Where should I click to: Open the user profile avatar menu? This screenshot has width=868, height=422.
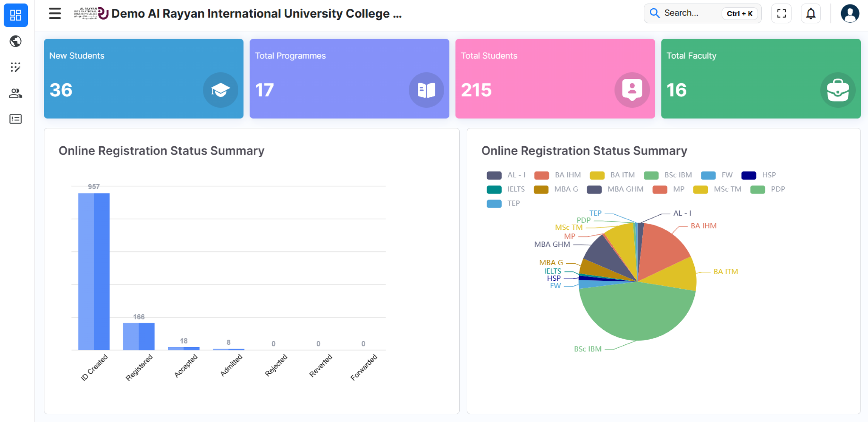(850, 14)
